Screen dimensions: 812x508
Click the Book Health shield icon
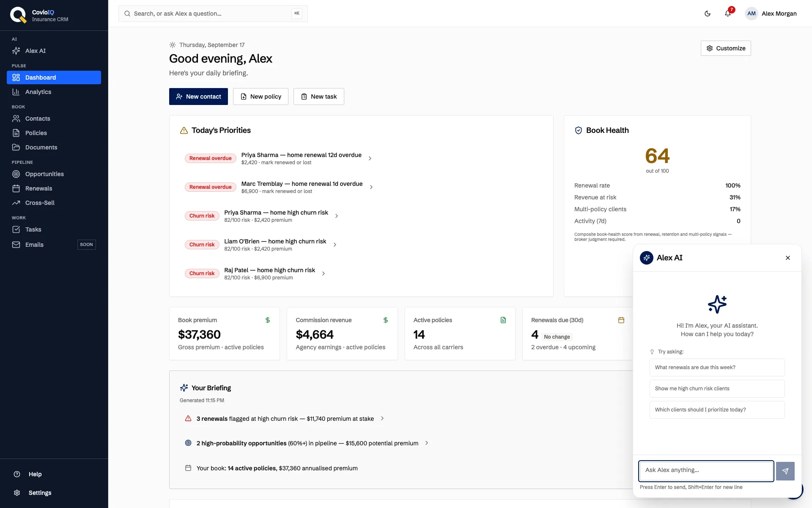(x=579, y=130)
